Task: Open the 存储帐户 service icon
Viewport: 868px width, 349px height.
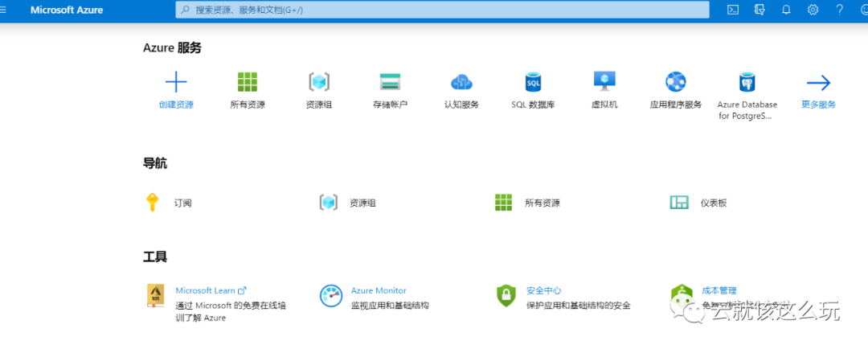Action: pos(391,82)
